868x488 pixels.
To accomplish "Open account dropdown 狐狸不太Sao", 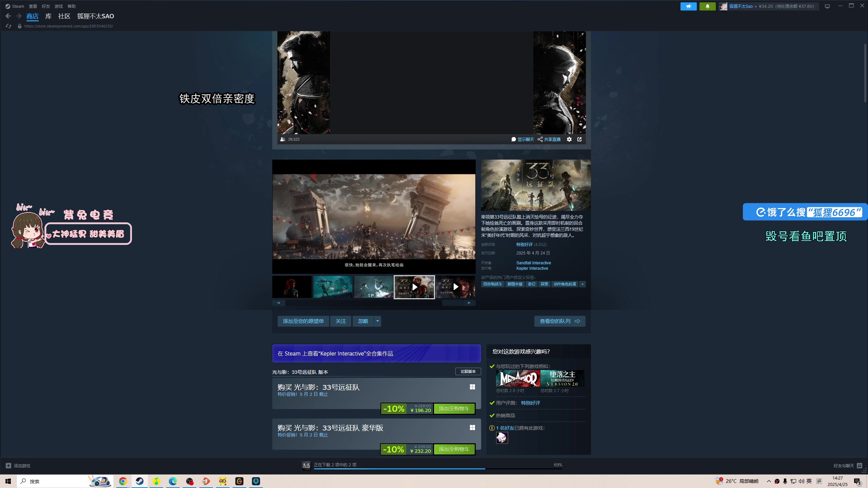I will pos(743,6).
